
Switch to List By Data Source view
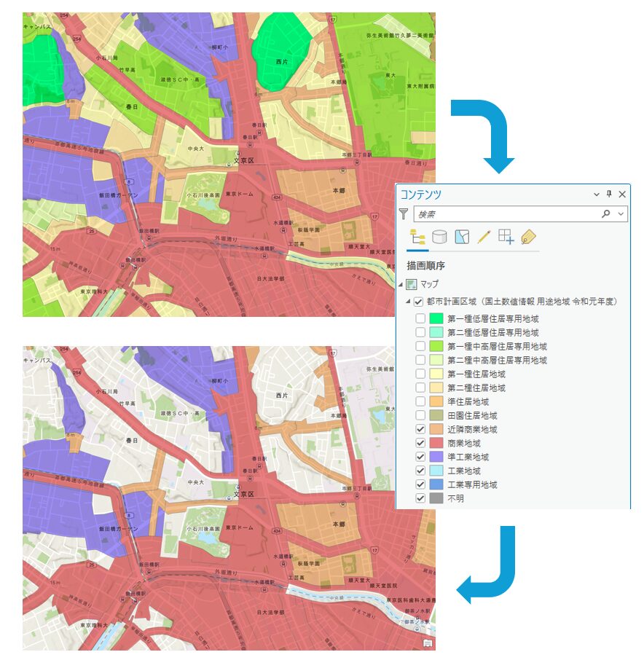[439, 237]
